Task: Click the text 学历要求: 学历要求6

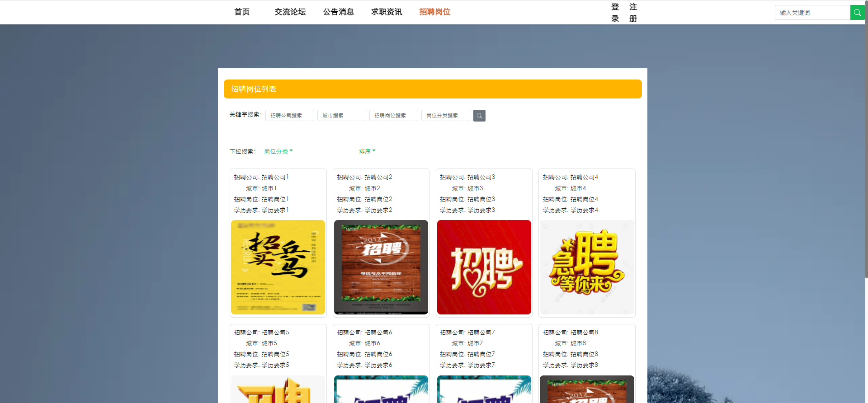Action: (x=364, y=365)
